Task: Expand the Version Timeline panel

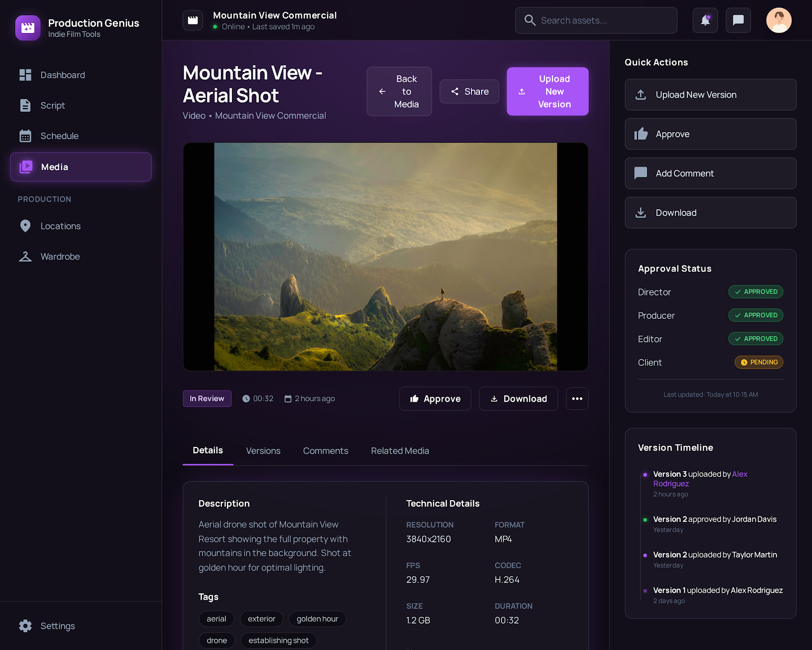Action: coord(675,447)
